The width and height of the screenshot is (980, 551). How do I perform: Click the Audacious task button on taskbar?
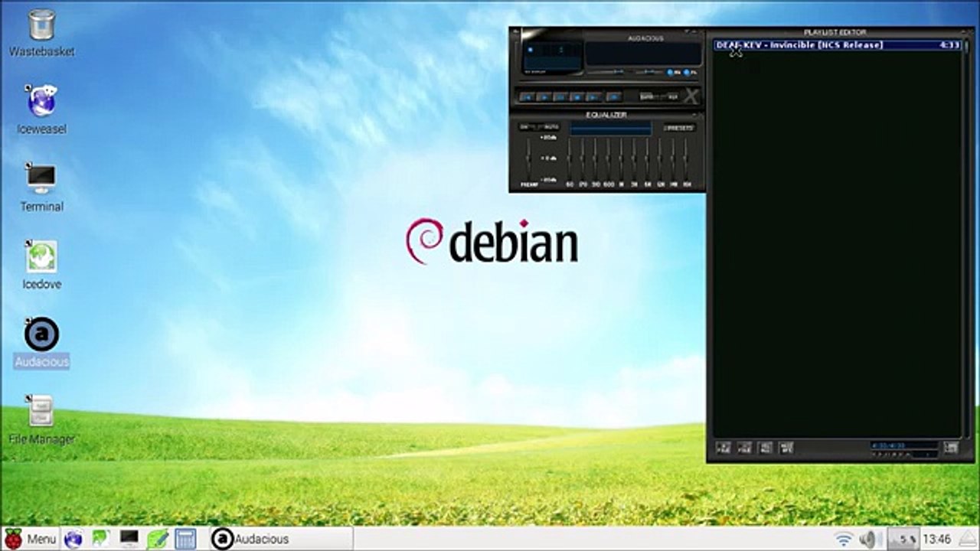281,539
